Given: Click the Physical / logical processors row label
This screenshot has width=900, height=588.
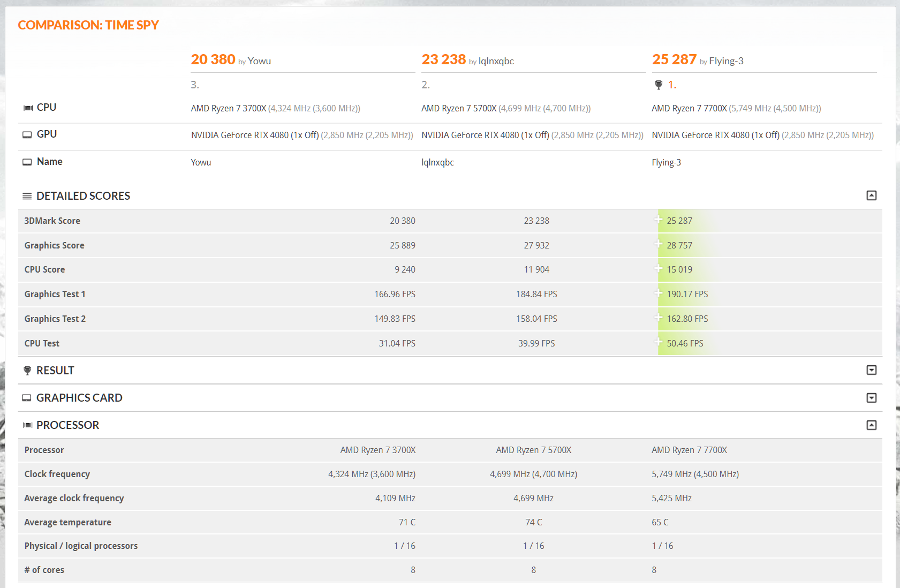Looking at the screenshot, I should coord(81,546).
